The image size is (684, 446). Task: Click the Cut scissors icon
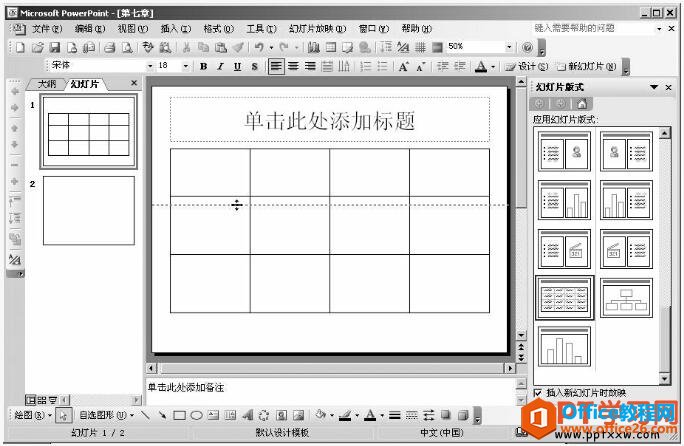click(x=187, y=48)
